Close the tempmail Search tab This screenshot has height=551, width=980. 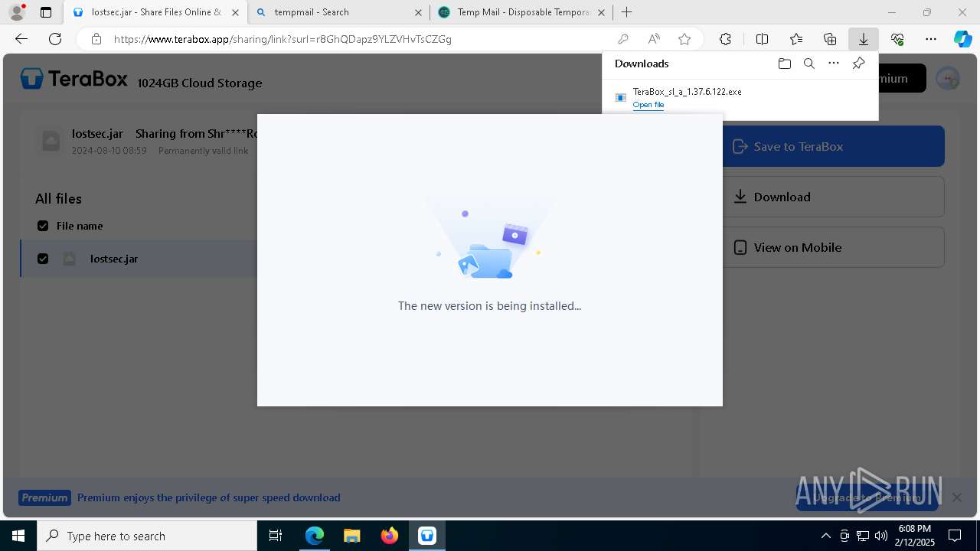(x=418, y=12)
